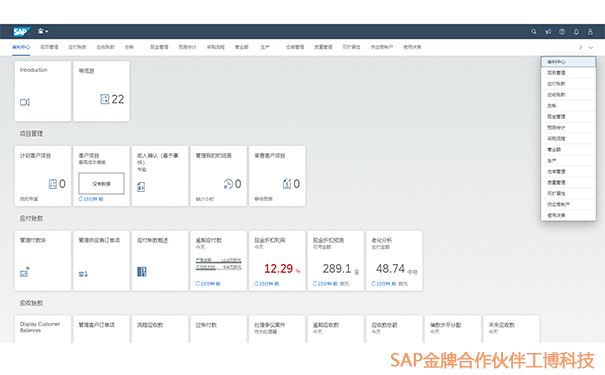The image size is (605, 375).
Task: Switch to the 质量管理 tab in tab bar
Action: pyautogui.click(x=323, y=47)
